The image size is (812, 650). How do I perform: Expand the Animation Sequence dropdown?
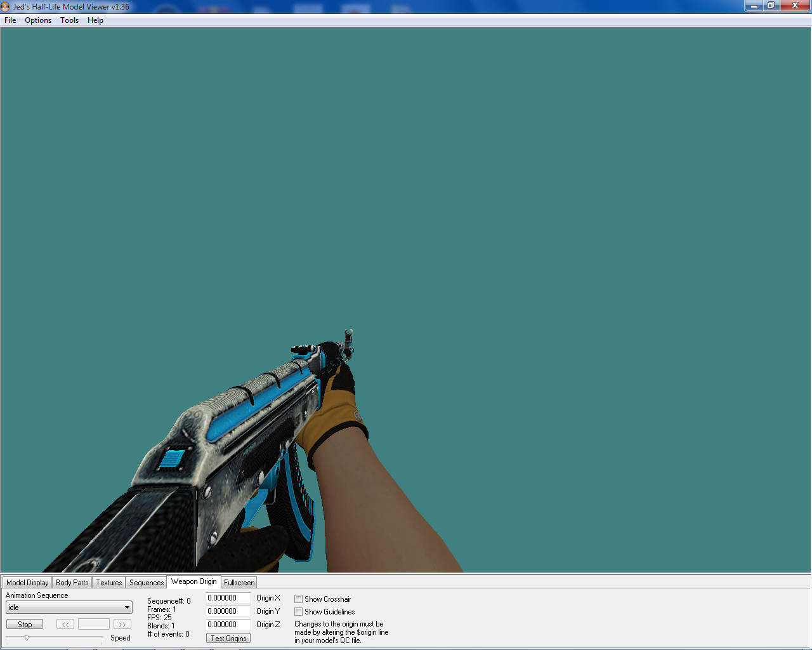tap(69, 607)
